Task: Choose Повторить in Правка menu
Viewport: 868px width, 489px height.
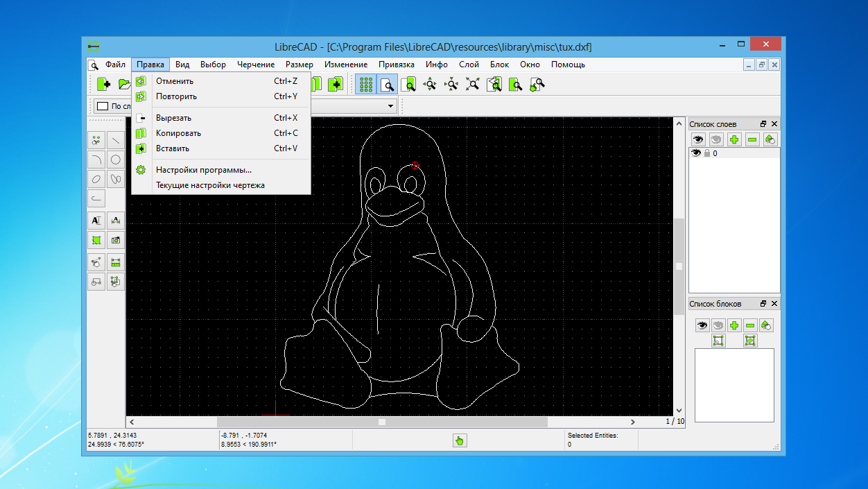Action: pyautogui.click(x=220, y=96)
